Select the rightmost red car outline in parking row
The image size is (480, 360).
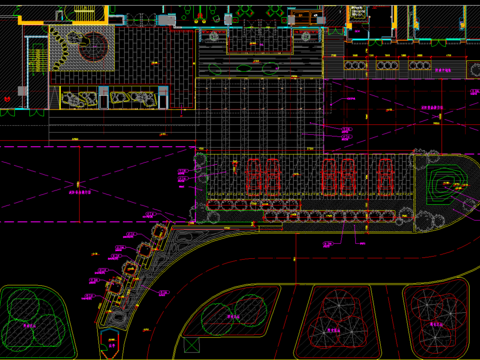[385, 177]
